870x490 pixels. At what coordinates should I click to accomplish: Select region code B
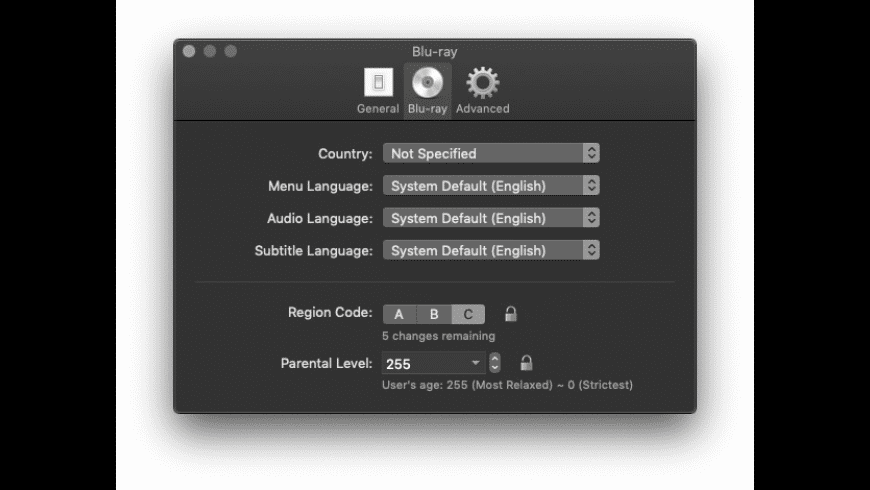pyautogui.click(x=434, y=314)
